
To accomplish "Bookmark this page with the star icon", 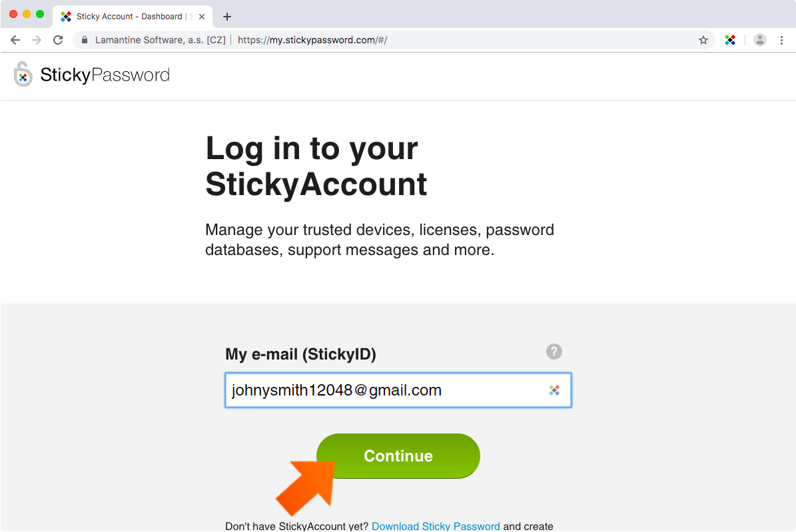I will pos(703,40).
